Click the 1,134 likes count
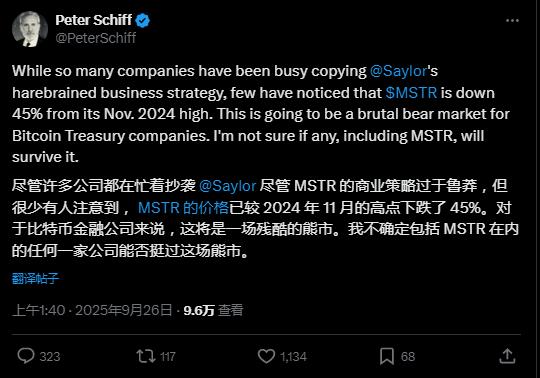540x378 pixels. tap(293, 357)
